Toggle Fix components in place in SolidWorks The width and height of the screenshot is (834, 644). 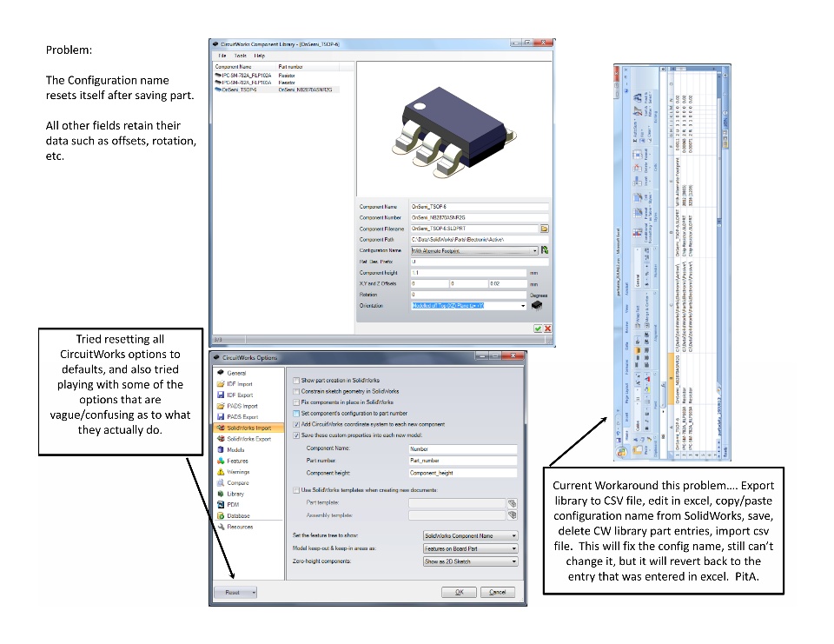296,402
